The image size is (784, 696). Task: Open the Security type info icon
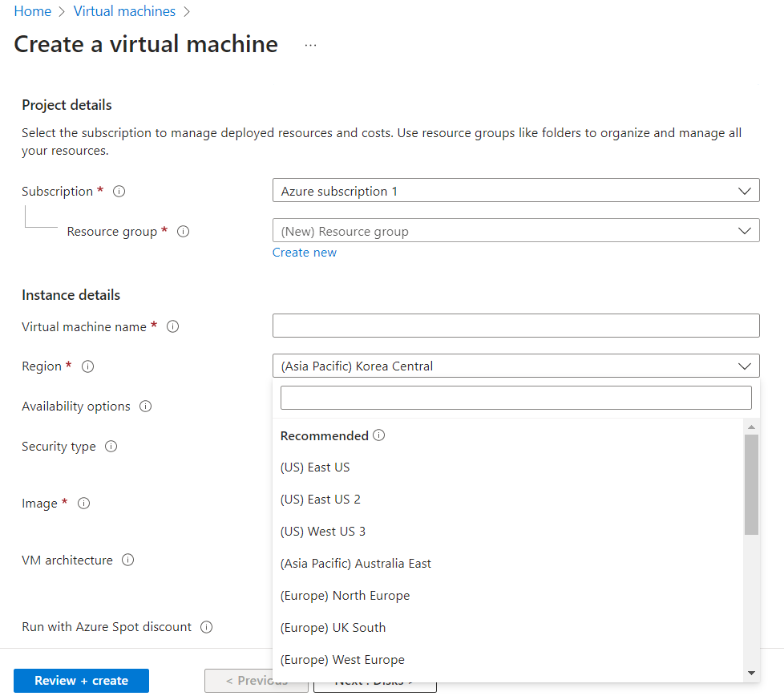111,446
